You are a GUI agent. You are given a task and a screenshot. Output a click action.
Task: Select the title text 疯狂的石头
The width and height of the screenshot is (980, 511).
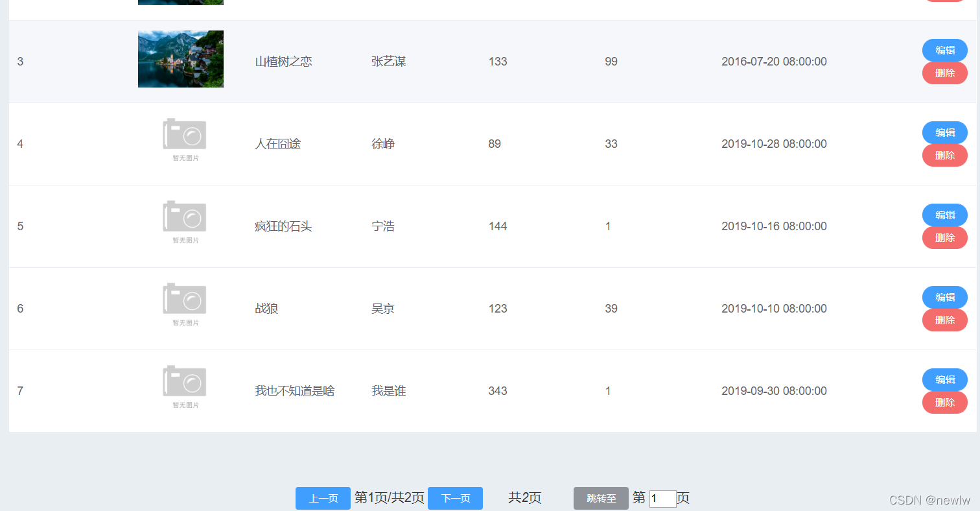click(x=283, y=226)
